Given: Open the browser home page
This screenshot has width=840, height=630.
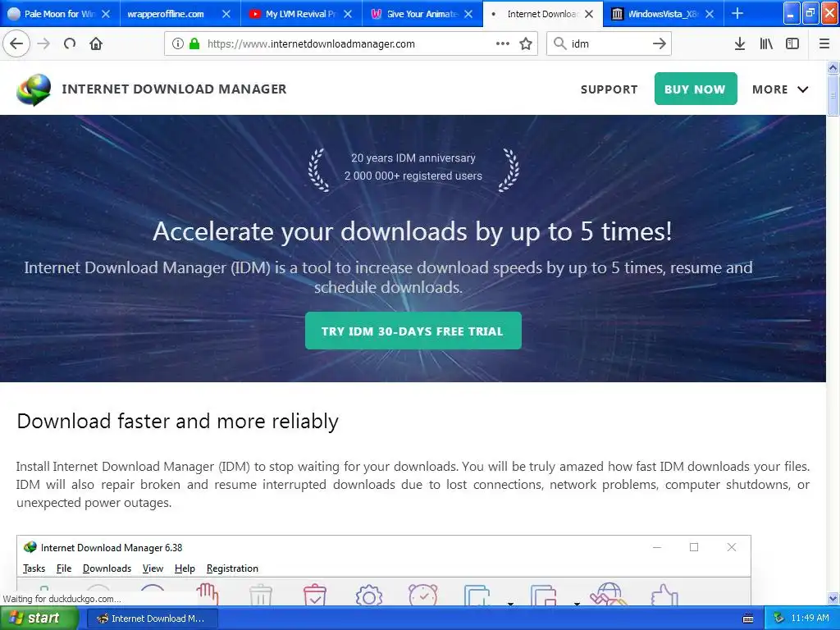Looking at the screenshot, I should [x=96, y=44].
